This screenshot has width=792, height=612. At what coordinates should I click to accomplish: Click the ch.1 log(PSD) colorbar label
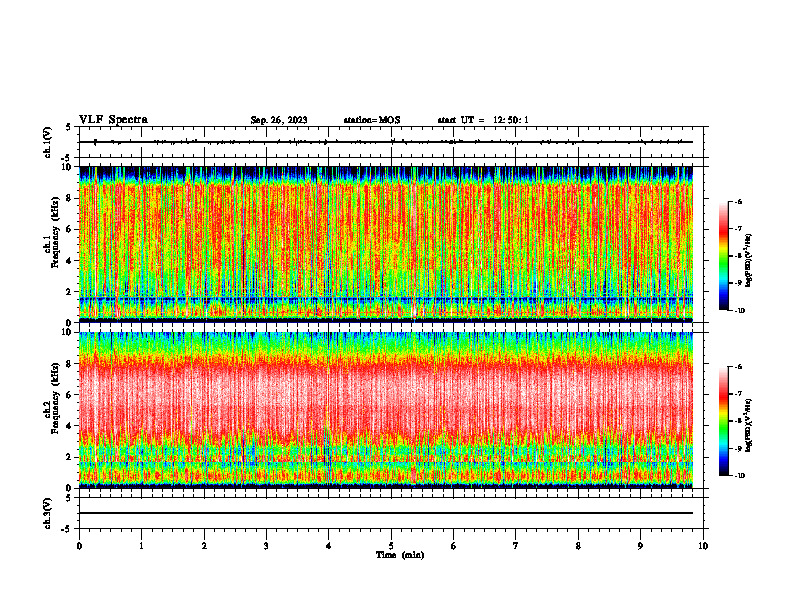[x=749, y=261]
